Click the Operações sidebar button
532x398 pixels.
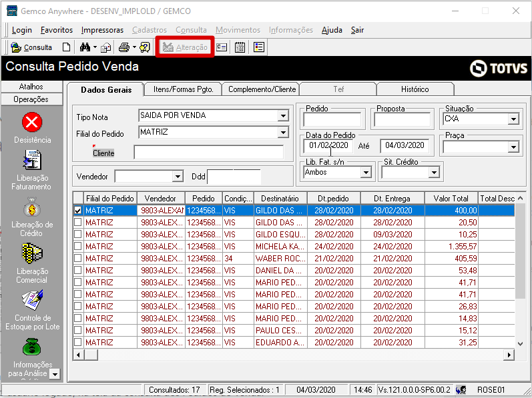coord(31,99)
